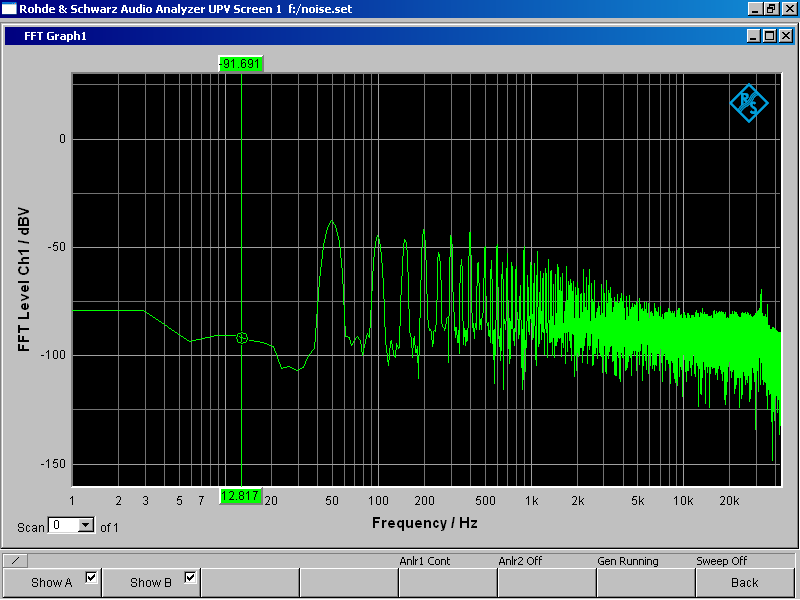Close the Audio Analyzer UPV main window
800x600 pixels.
coord(788,9)
